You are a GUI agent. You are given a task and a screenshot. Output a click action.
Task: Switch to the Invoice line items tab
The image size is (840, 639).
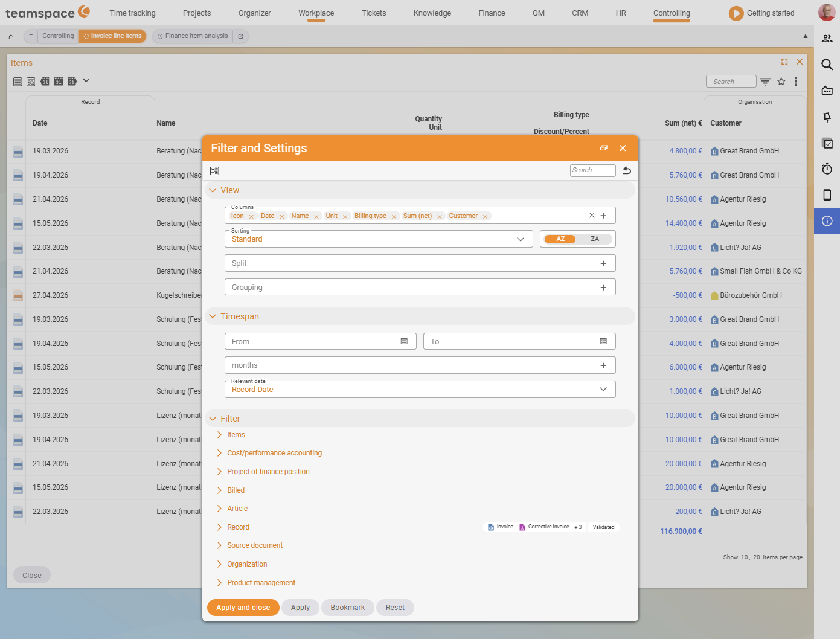pos(113,36)
